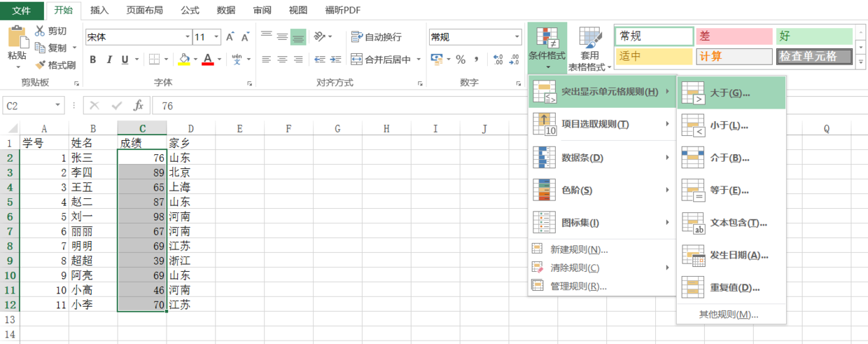The height and width of the screenshot is (344, 868).
Task: Choose New Rule (新建规则)
Action: 602,249
